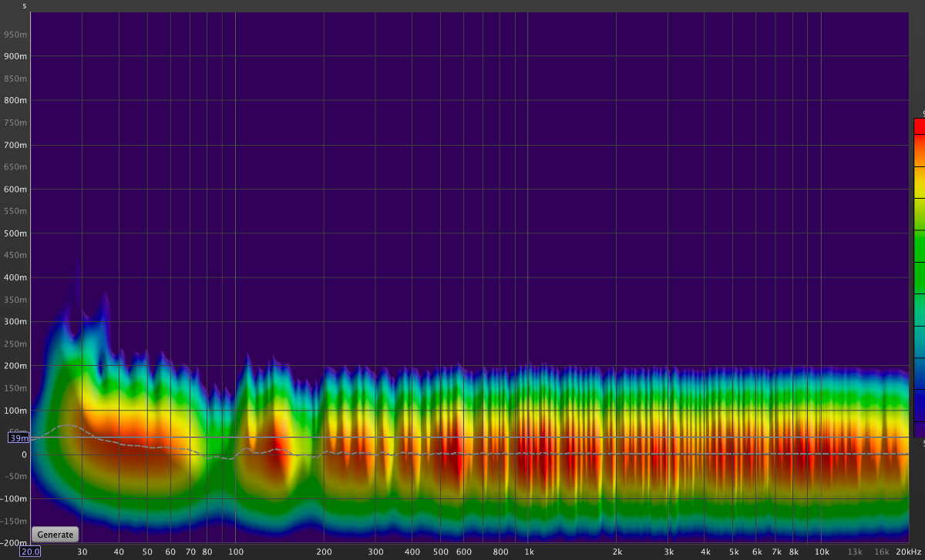The width and height of the screenshot is (925, 560).
Task: Click the 100 label on frequency axis
Action: point(236,552)
